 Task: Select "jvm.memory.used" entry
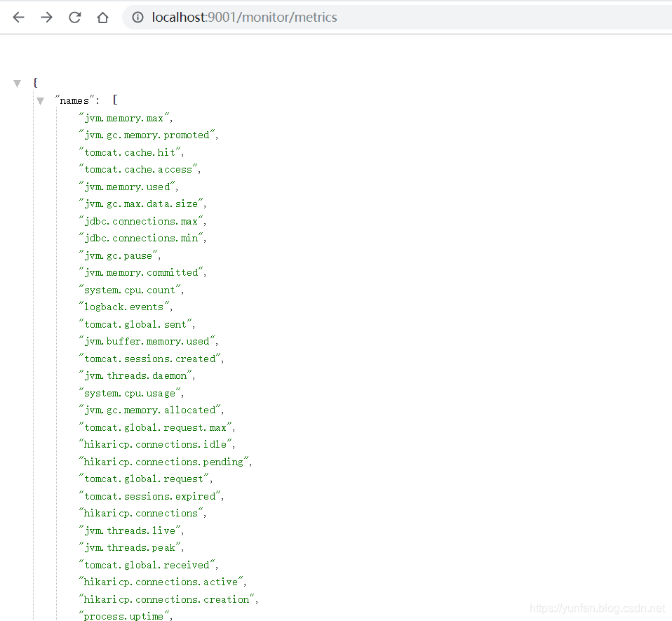pos(127,187)
